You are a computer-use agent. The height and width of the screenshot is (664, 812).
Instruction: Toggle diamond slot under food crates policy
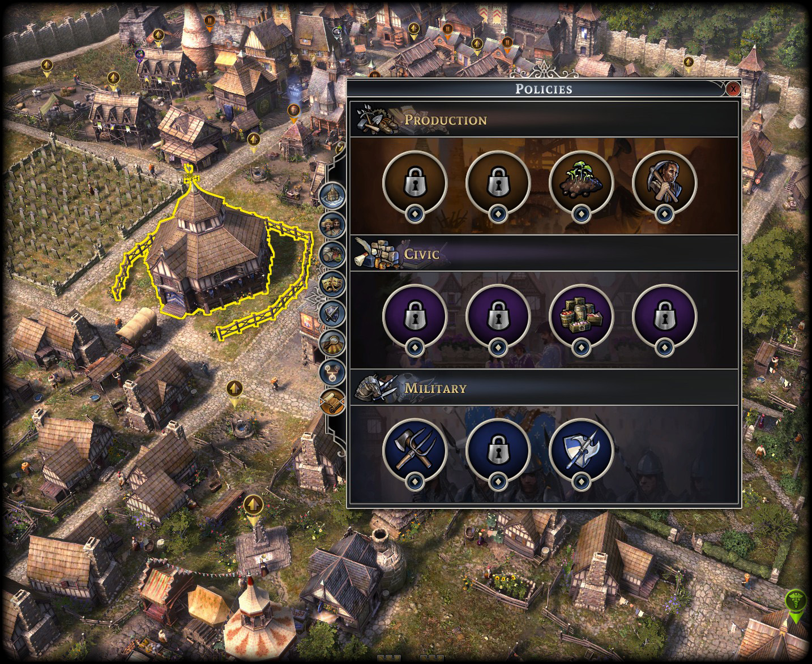tap(582, 348)
